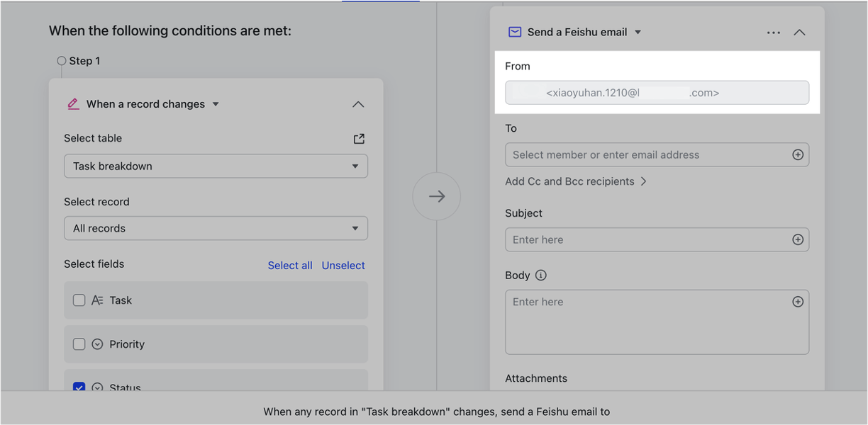
Task: Click the Select all link for fields
Action: (289, 265)
